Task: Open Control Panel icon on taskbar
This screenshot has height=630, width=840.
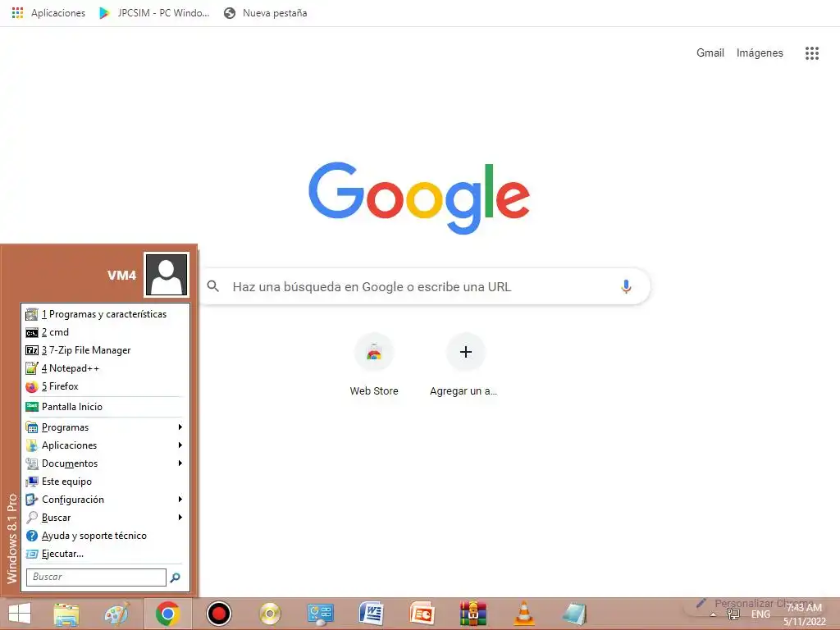Action: pos(321,614)
